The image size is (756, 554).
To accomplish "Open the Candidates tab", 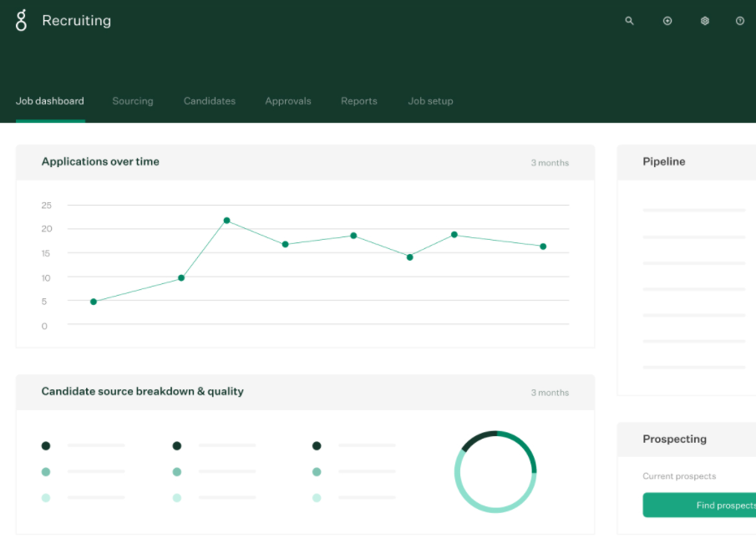I will [210, 101].
